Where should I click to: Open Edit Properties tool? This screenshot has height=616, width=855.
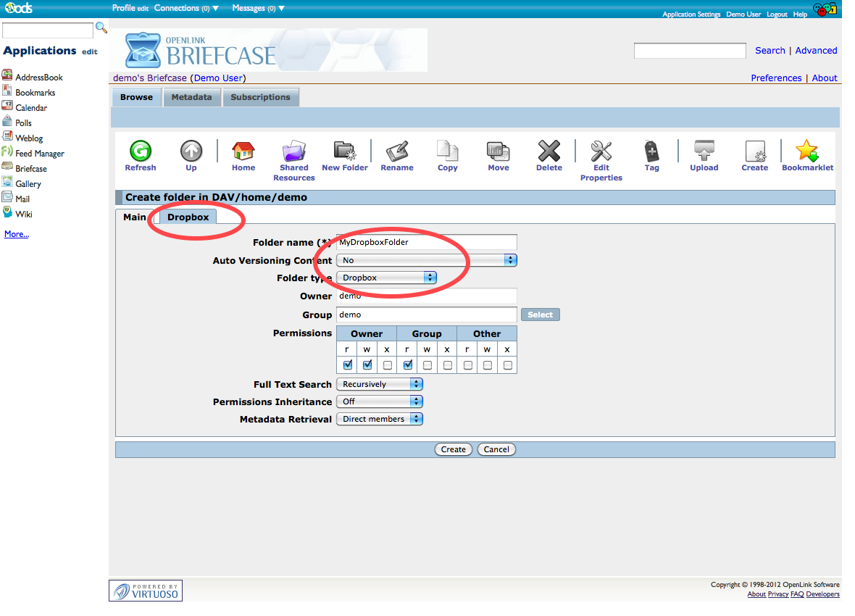pyautogui.click(x=601, y=151)
